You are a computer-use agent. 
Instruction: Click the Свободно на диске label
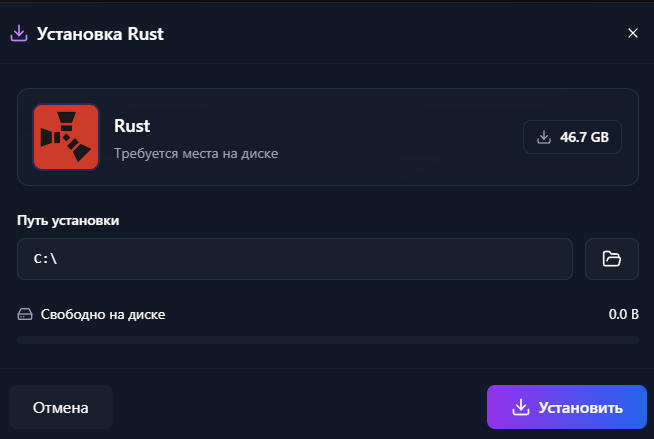tap(103, 314)
